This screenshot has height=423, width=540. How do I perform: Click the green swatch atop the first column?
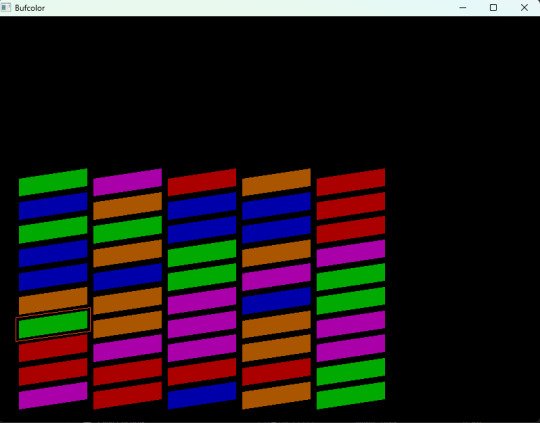(x=53, y=182)
